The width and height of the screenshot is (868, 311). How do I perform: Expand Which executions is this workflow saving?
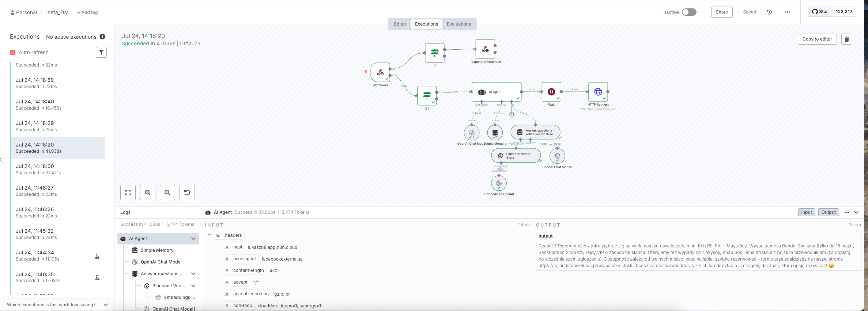tap(58, 305)
